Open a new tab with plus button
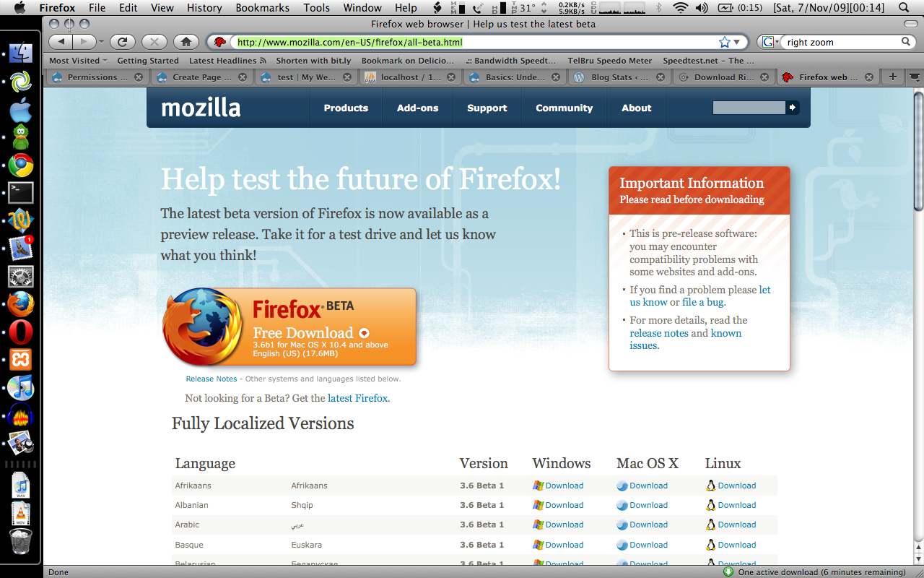This screenshot has height=578, width=924. [893, 77]
